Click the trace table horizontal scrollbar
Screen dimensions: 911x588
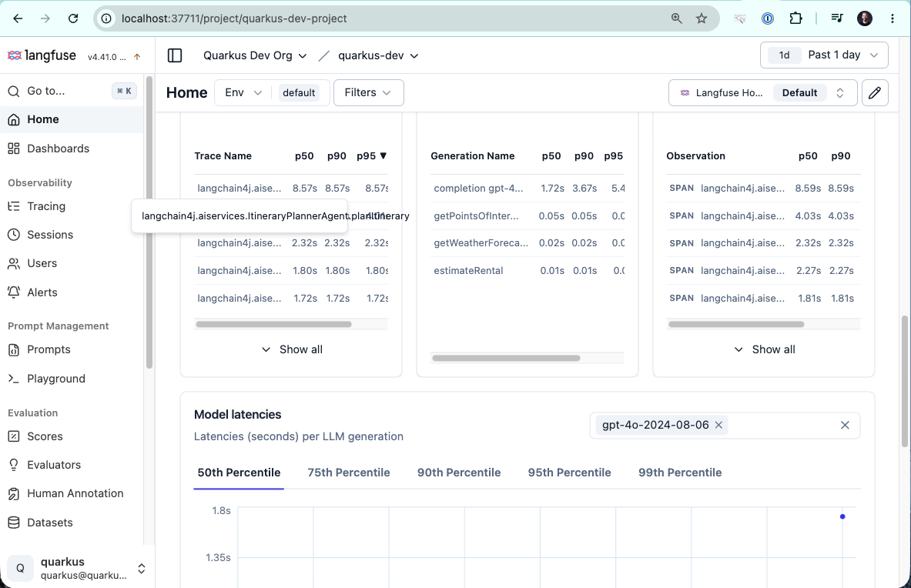[273, 325]
